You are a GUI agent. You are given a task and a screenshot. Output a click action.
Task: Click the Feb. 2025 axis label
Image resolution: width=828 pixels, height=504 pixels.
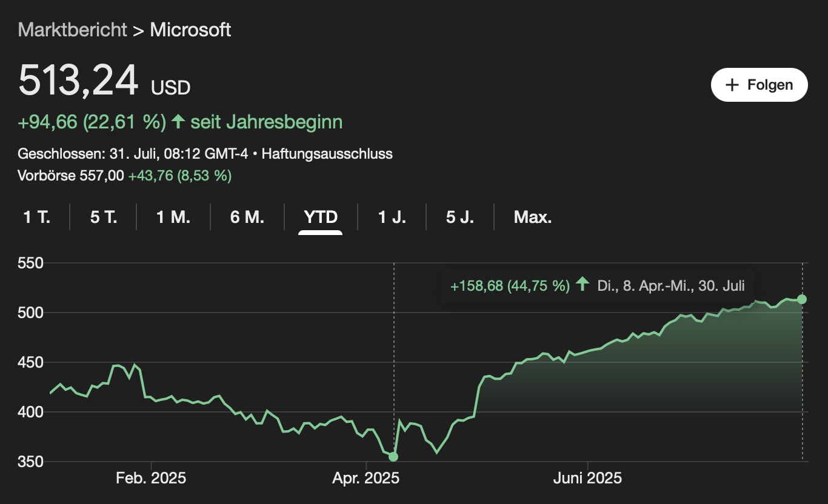tap(151, 479)
